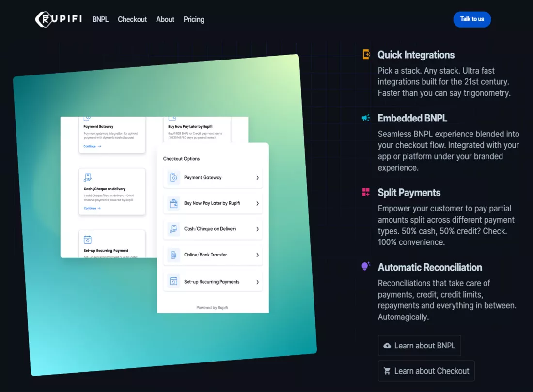This screenshot has height=392, width=533.
Task: Open the Checkout navigation link
Action: (132, 20)
